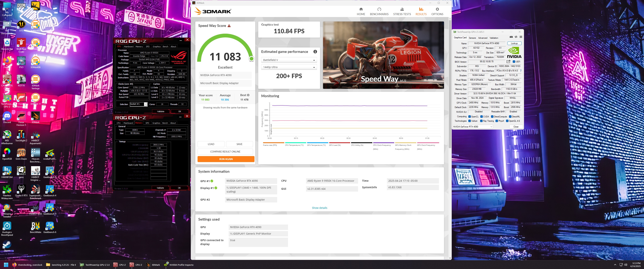The image size is (644, 269).
Task: Click Validate in the upper CPU-Z window
Action: [160, 111]
